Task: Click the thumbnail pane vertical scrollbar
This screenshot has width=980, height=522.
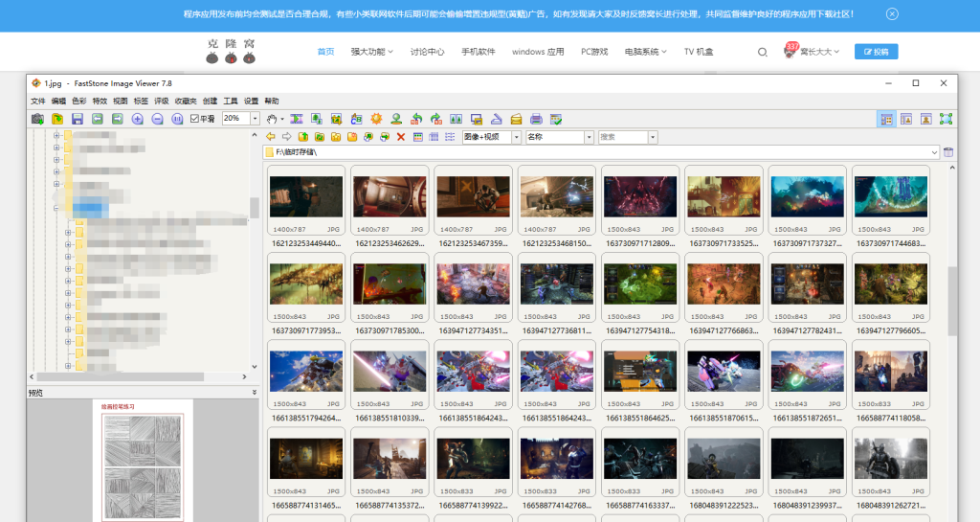Action: pyautogui.click(x=952, y=302)
